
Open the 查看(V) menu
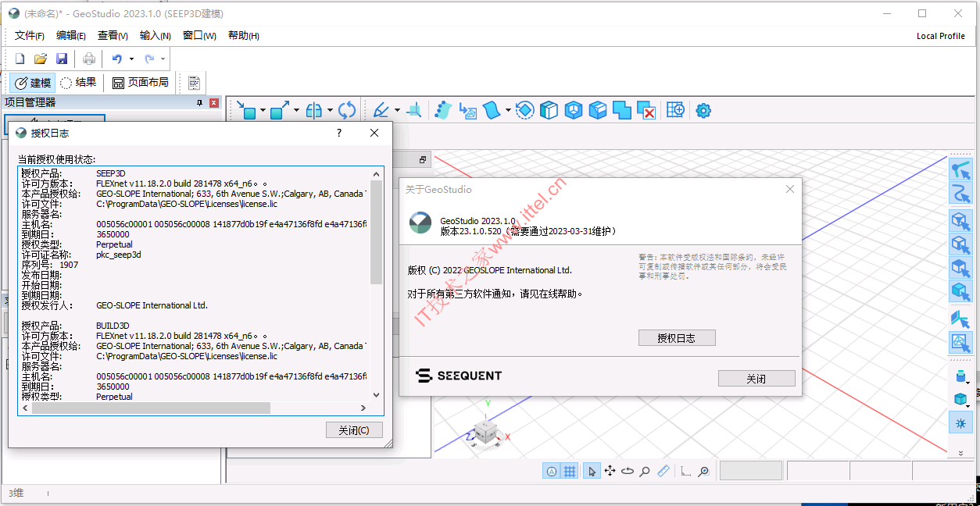coord(113,35)
